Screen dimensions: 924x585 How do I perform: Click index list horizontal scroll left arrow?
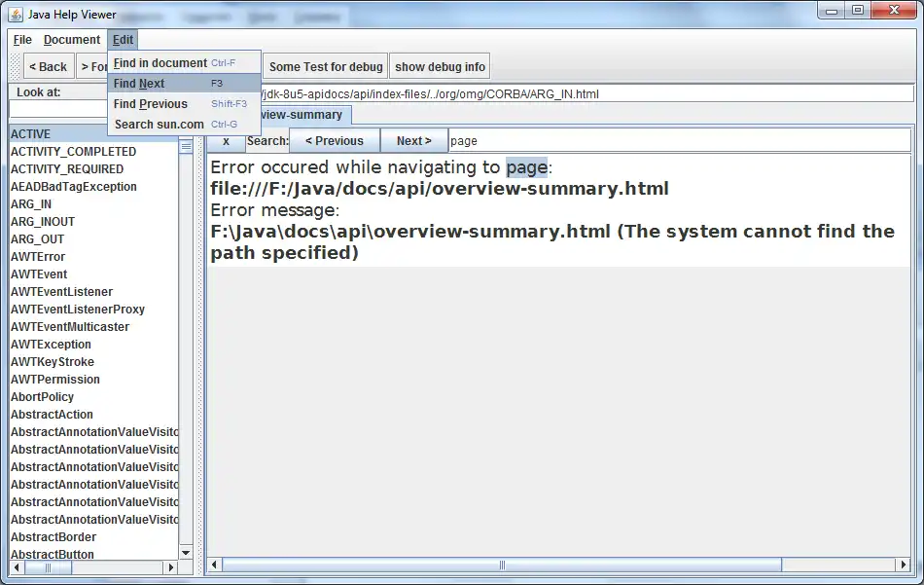(x=17, y=567)
